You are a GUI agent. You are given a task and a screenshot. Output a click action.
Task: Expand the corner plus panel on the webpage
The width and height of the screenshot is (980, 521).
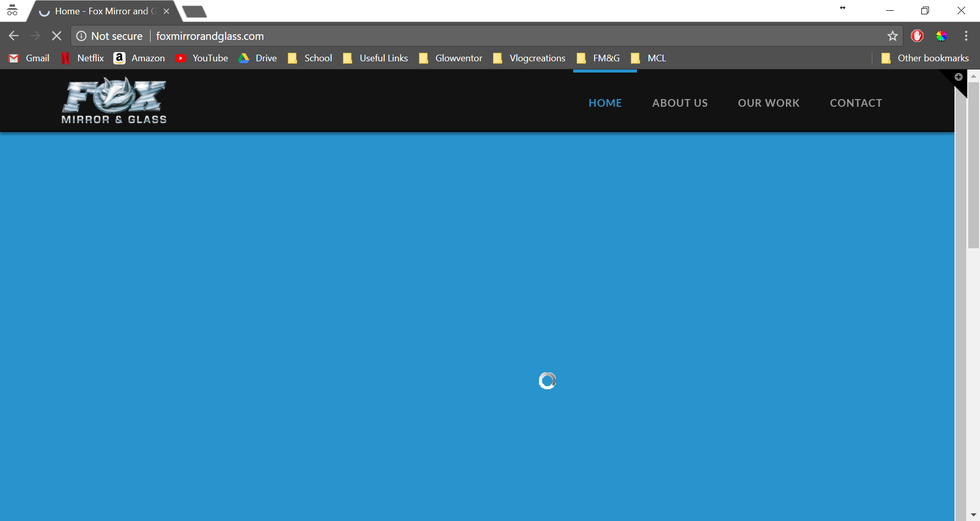[959, 77]
